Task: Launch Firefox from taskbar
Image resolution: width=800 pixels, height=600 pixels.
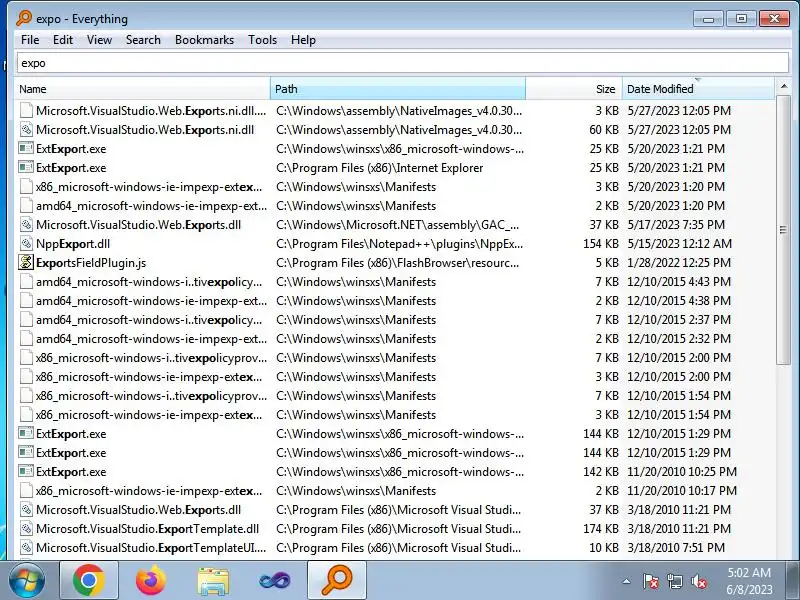Action: [151, 580]
